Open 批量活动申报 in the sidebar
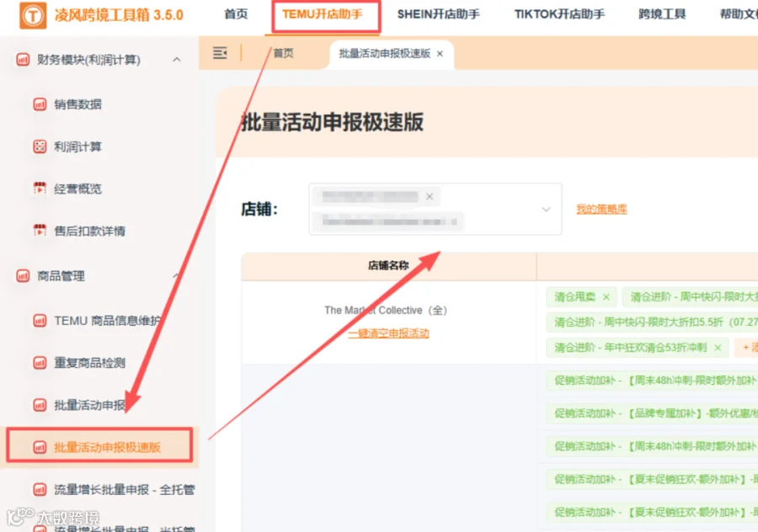The height and width of the screenshot is (532, 758). point(89,405)
